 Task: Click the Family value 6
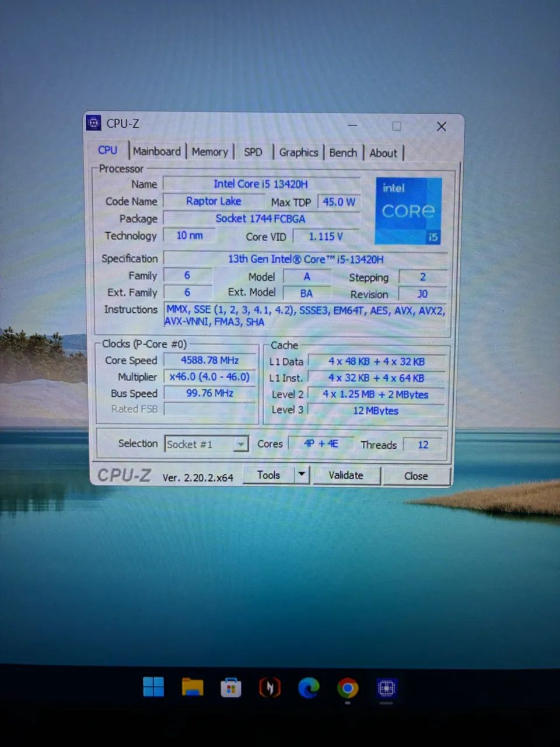(x=187, y=275)
